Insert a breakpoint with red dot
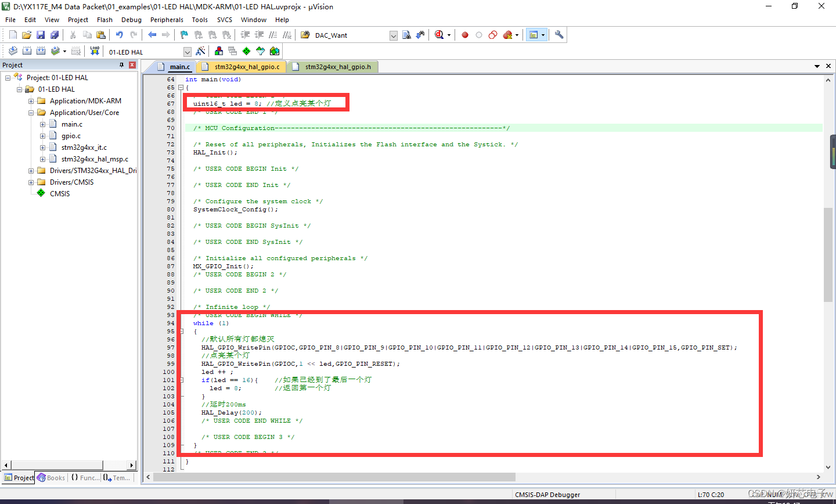This screenshot has height=504, width=836. click(465, 35)
